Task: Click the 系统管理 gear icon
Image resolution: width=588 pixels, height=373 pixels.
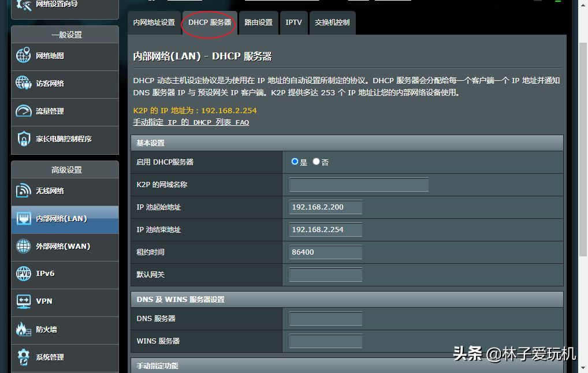Action: (x=24, y=357)
